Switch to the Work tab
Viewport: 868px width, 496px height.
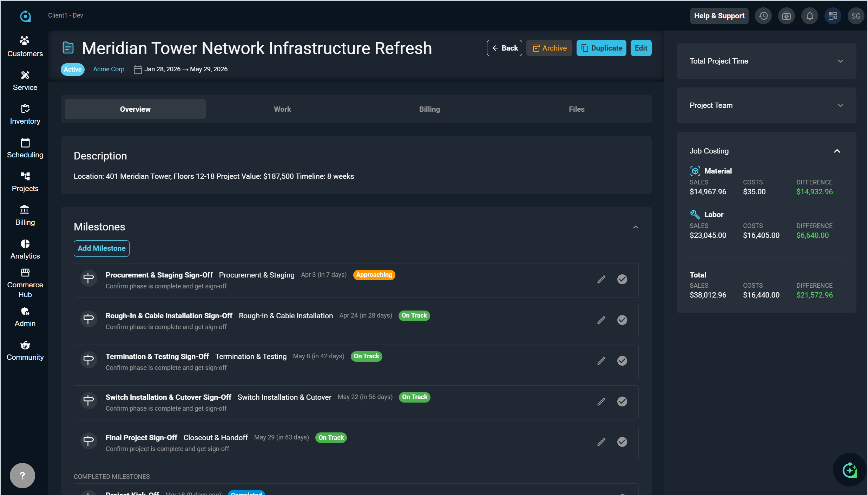[x=282, y=109]
